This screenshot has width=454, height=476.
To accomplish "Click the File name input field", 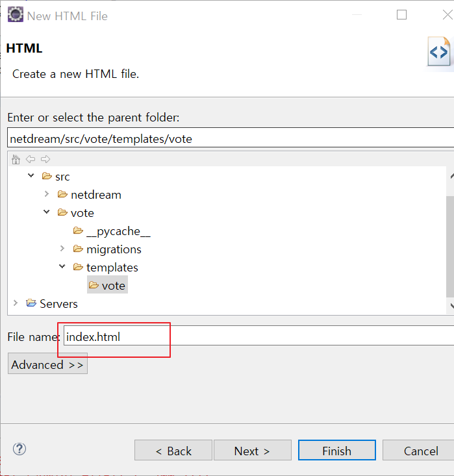I will [259, 336].
